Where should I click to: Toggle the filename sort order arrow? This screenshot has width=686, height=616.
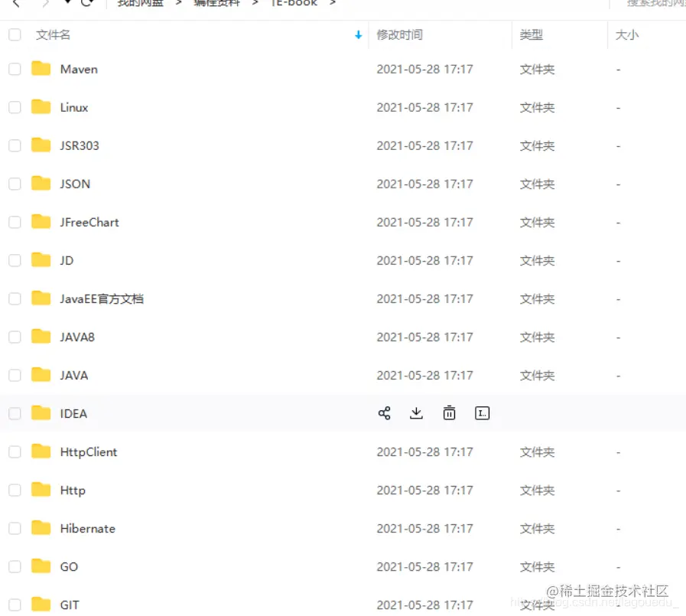pyautogui.click(x=357, y=35)
